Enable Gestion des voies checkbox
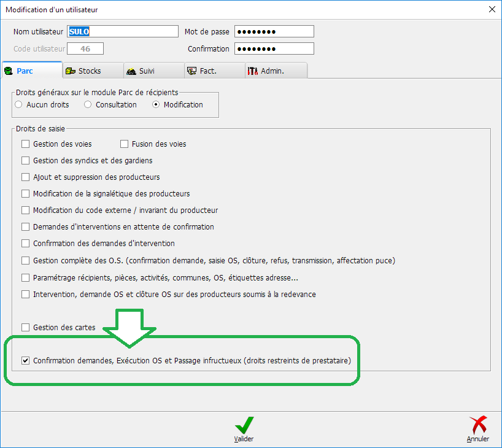Viewport: 502px width, 448px height. point(26,144)
